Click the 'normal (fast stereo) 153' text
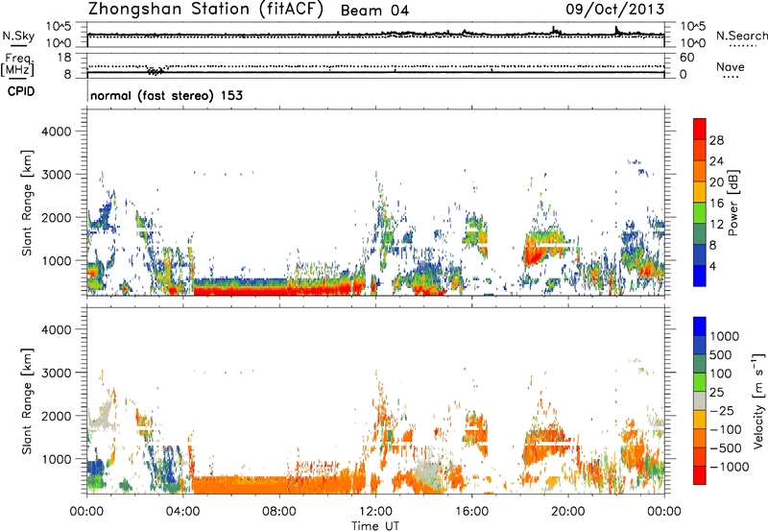This screenshot has width=768, height=532. coord(166,95)
